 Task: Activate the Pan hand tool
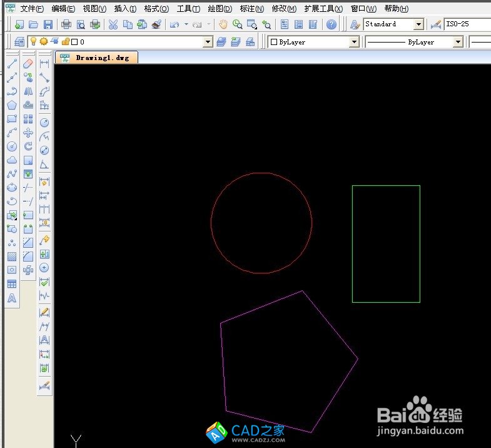tap(223, 24)
